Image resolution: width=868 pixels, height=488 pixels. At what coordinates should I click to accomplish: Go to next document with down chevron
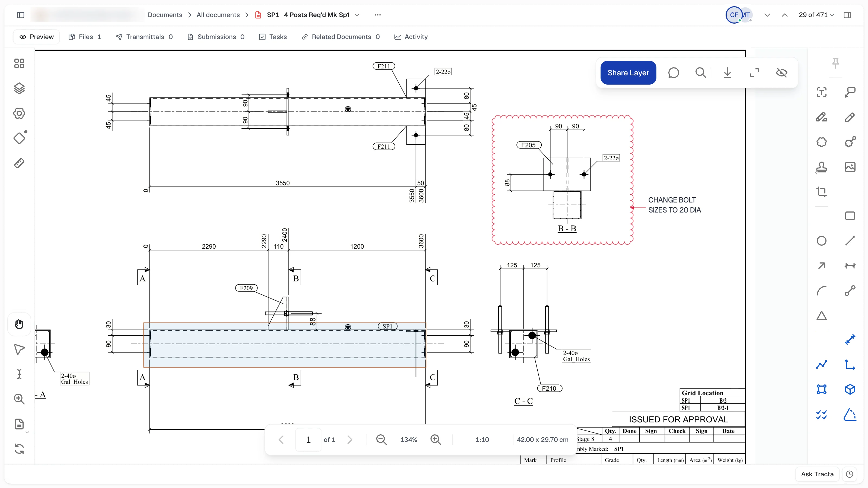767,15
